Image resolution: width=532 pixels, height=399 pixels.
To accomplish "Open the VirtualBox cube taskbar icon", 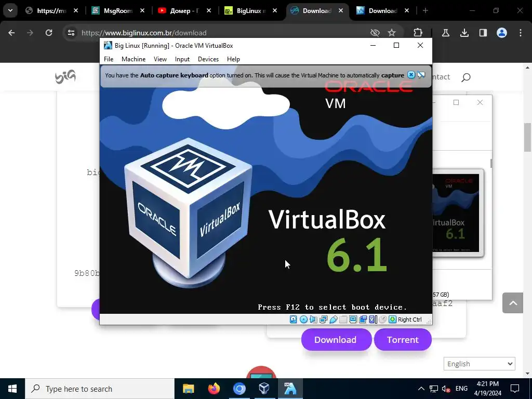I will 264,389.
